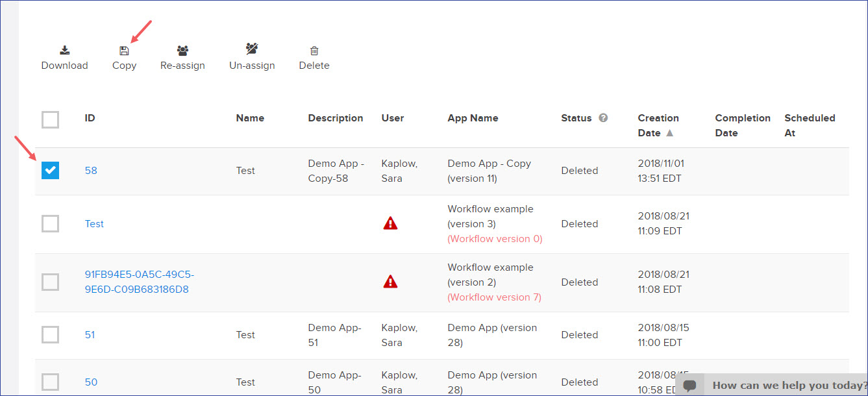Select checkbox for record 51

point(50,334)
